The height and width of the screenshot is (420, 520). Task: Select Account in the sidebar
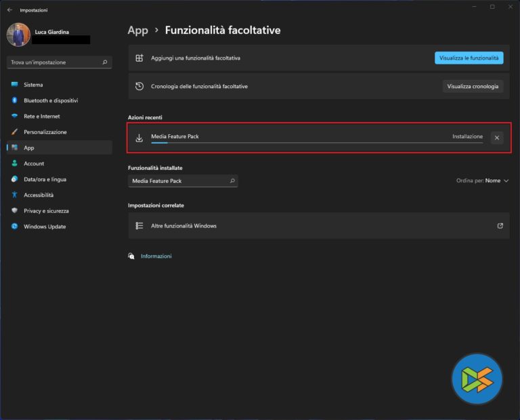click(34, 163)
